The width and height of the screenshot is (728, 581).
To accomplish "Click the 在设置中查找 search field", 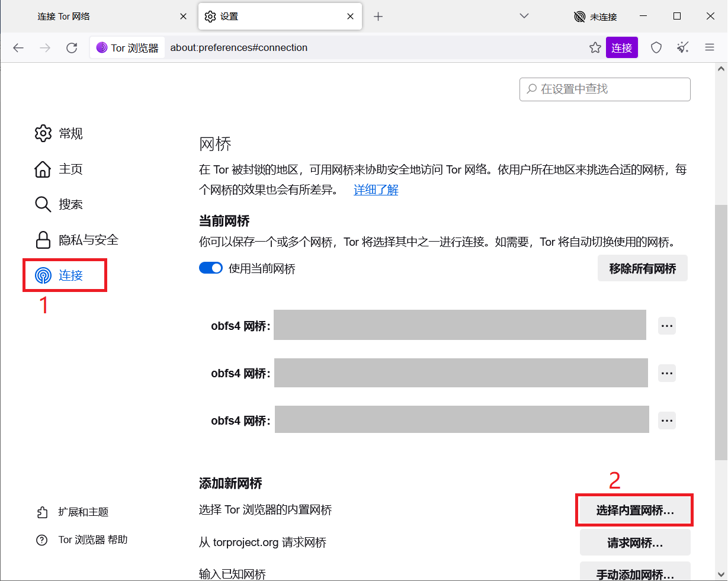I will coord(605,89).
